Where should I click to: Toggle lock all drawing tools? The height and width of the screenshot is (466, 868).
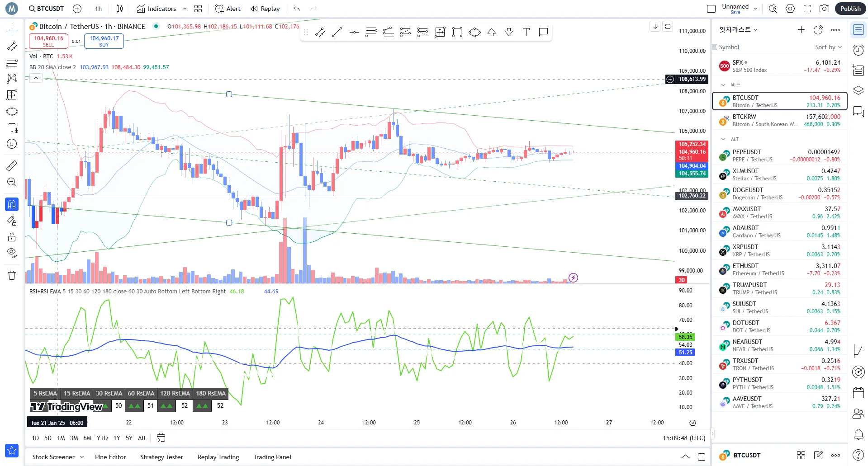(x=12, y=237)
